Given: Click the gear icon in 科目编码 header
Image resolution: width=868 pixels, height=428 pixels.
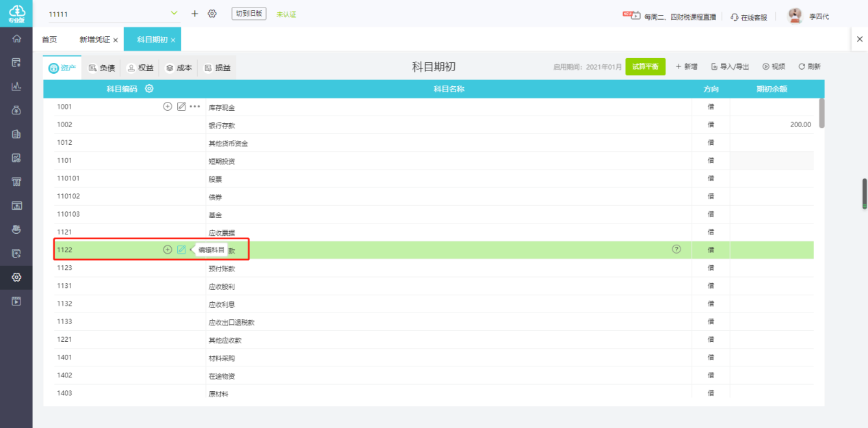Looking at the screenshot, I should pyautogui.click(x=149, y=89).
